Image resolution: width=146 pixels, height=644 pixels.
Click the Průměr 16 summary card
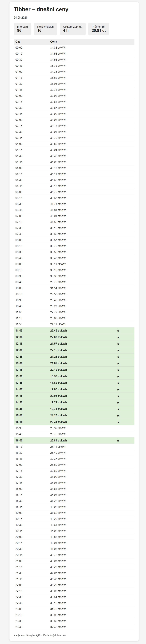point(99,29)
